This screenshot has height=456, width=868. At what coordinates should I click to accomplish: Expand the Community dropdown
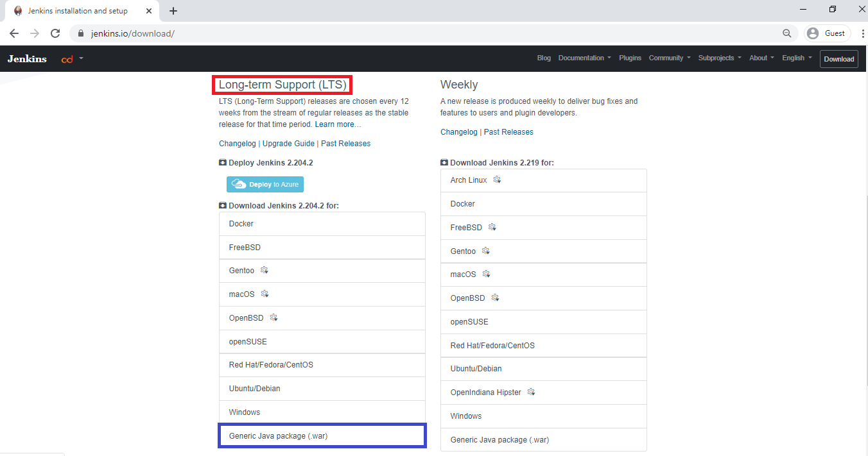(x=670, y=58)
